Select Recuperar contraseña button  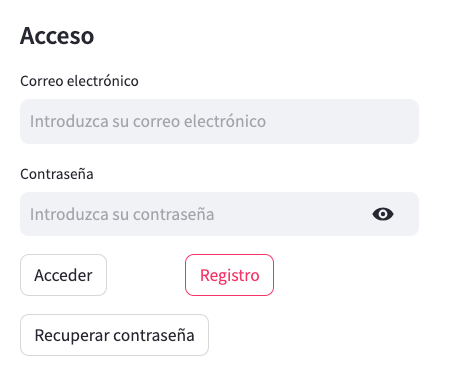[x=114, y=335]
